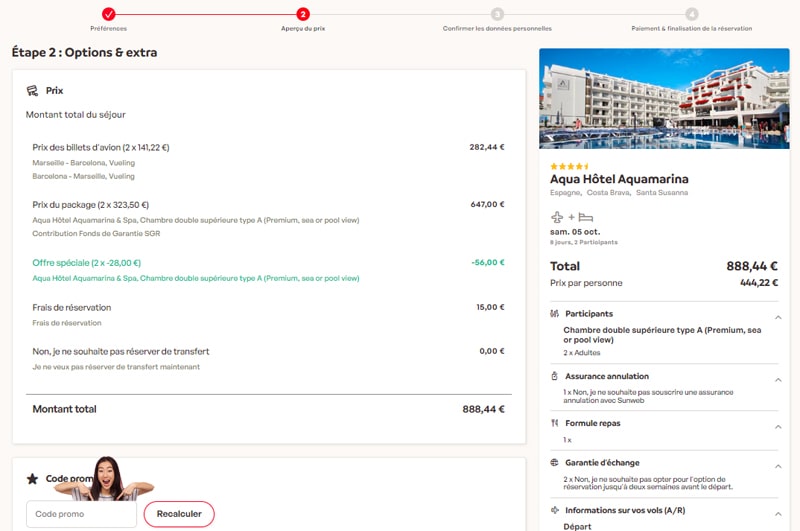Collapse the Informations sur vos vols section

(x=778, y=514)
